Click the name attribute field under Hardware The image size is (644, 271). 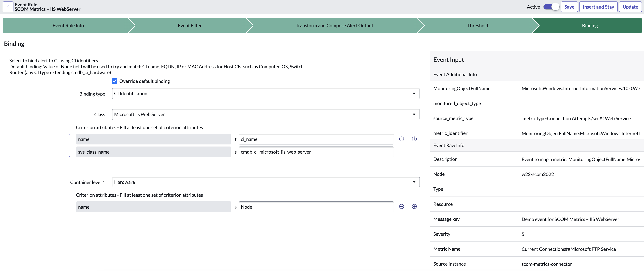click(x=153, y=207)
